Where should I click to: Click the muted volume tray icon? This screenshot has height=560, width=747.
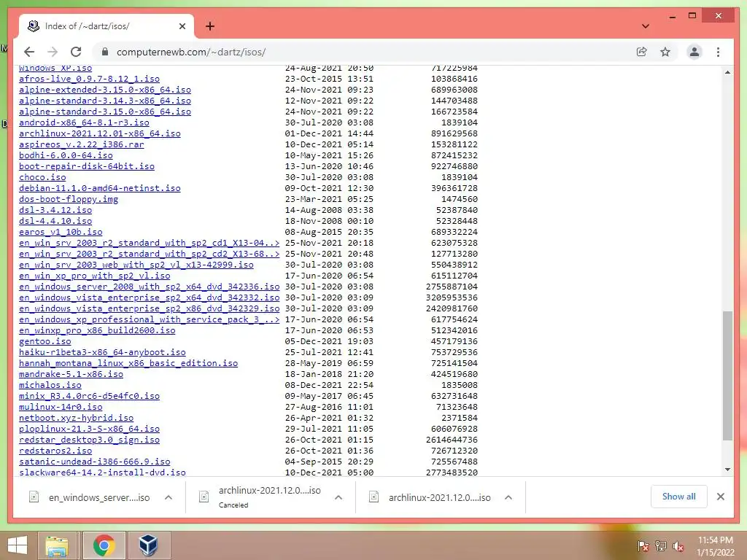678,545
